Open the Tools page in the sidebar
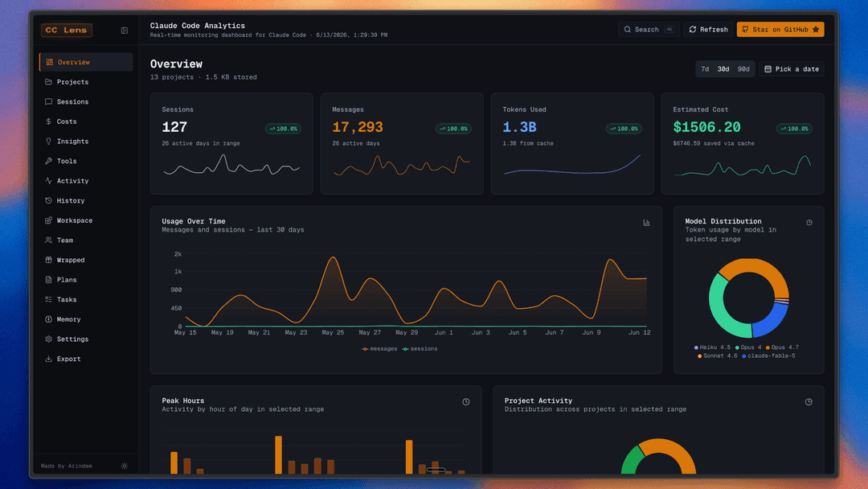The width and height of the screenshot is (868, 489). (x=86, y=161)
